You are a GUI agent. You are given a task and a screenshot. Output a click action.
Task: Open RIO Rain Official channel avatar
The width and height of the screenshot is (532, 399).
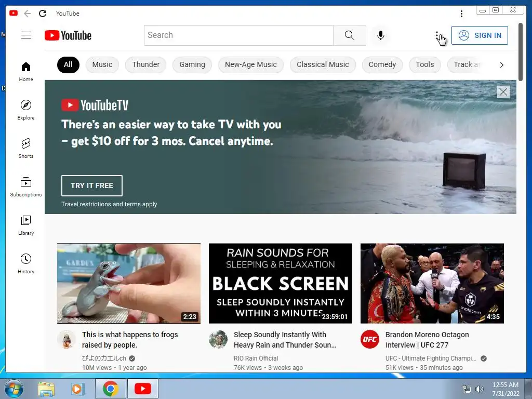218,339
